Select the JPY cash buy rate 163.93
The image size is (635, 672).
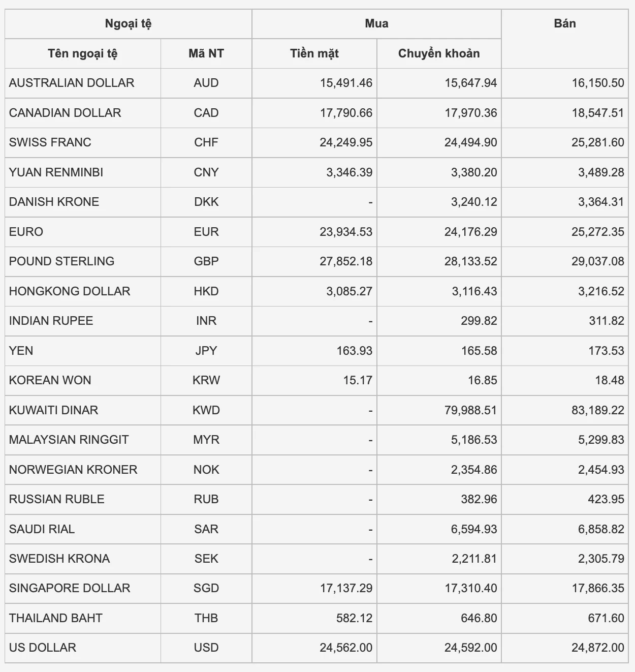354,351
